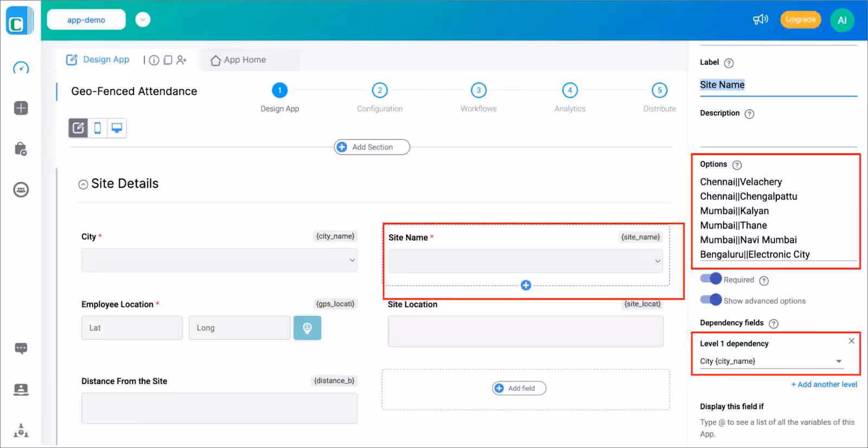Click the Description help question icon
868x448 pixels.
(749, 114)
